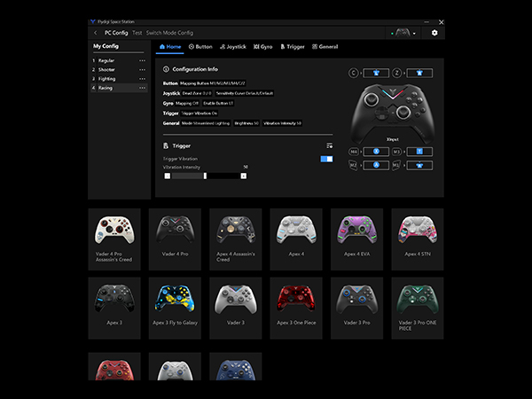
Task: Edit the M4 mapping box
Action: [x=376, y=152]
